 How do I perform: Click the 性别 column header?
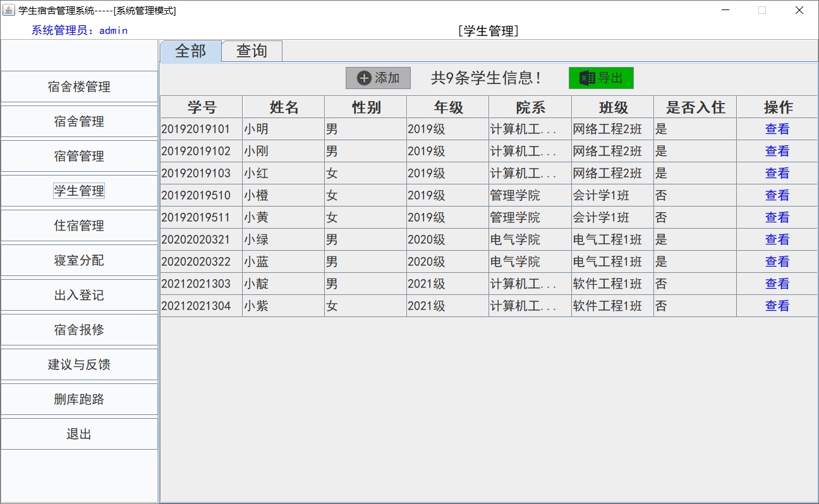tap(366, 107)
